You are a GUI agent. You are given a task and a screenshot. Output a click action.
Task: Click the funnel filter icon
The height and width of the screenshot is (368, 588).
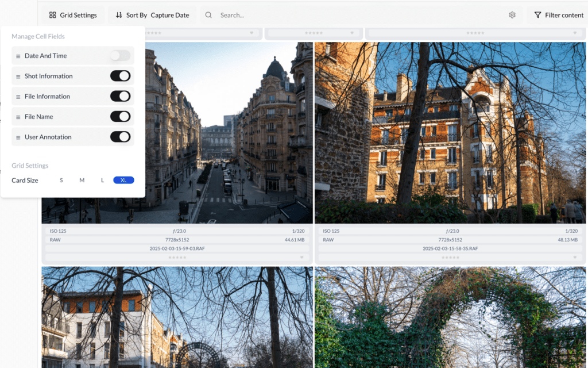(537, 15)
